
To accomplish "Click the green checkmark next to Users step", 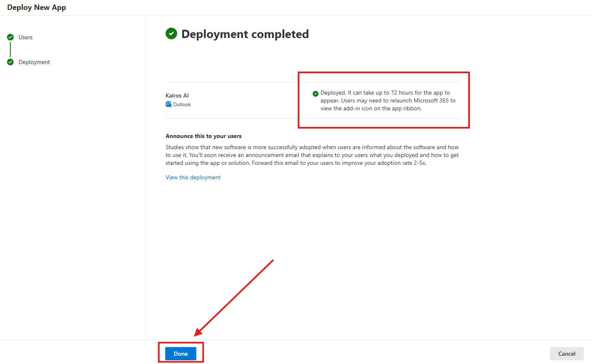I will click(10, 37).
